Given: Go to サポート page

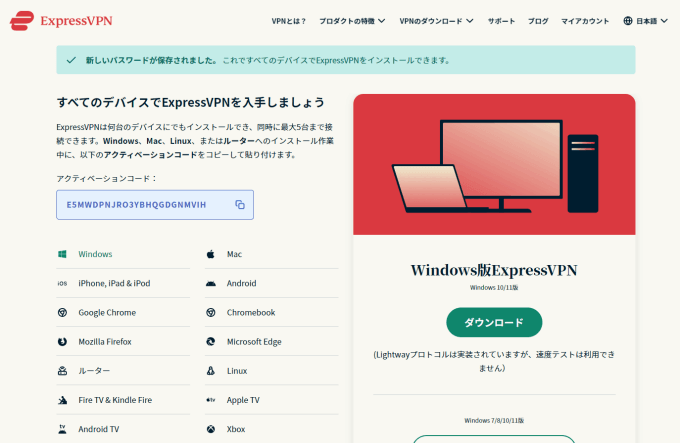Looking at the screenshot, I should 501,21.
